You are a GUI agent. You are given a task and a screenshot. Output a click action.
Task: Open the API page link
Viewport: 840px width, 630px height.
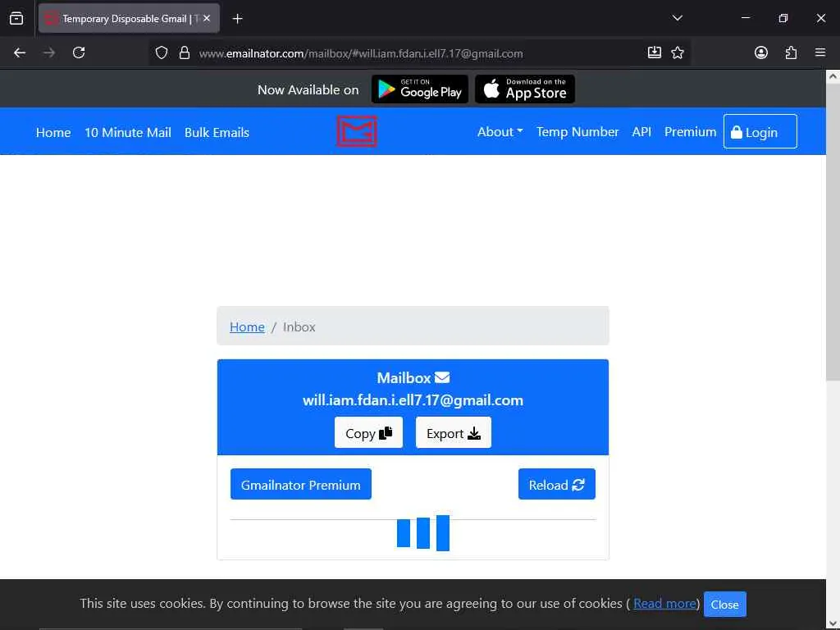[x=641, y=132]
